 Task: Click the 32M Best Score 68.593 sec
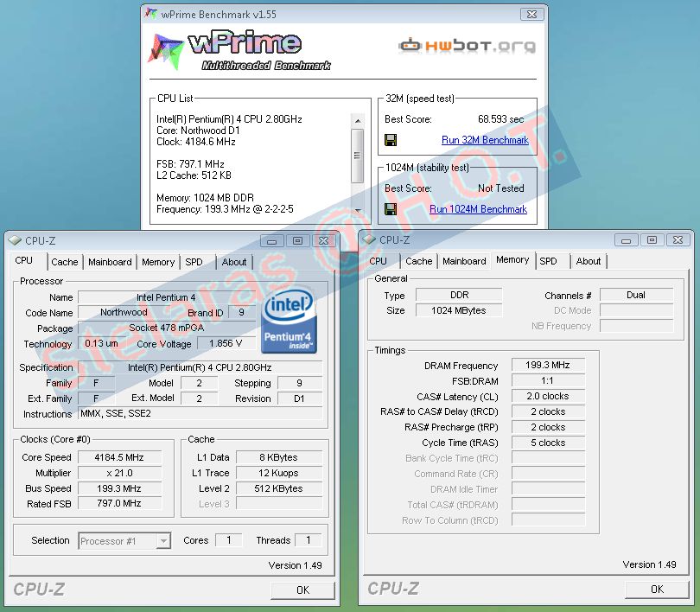[501, 119]
